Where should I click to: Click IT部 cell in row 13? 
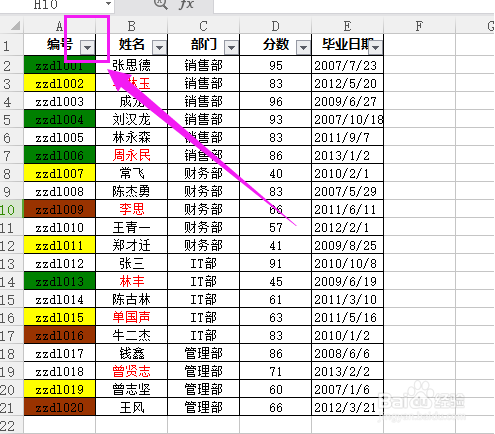[x=204, y=264]
